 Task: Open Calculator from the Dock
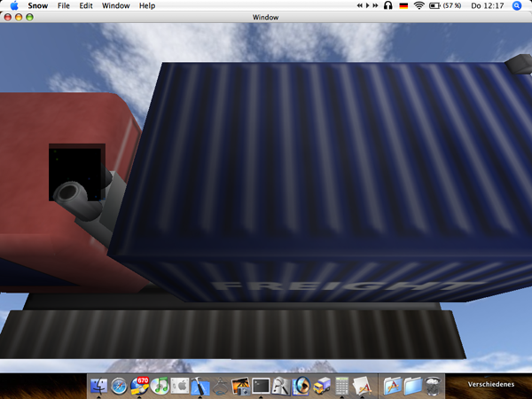(341, 386)
